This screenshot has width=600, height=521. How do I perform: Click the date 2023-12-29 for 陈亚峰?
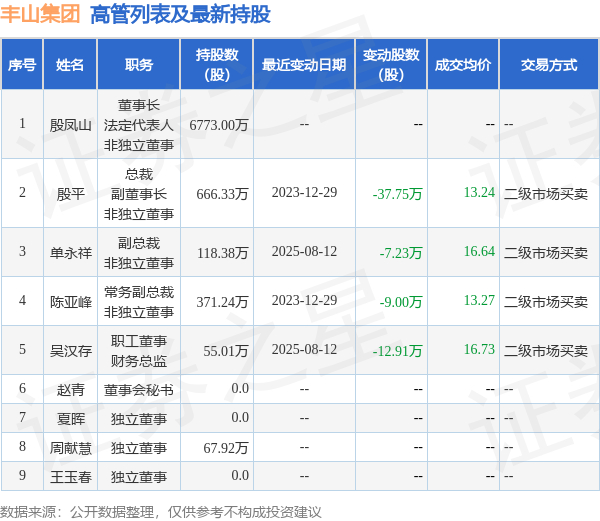pos(304,300)
